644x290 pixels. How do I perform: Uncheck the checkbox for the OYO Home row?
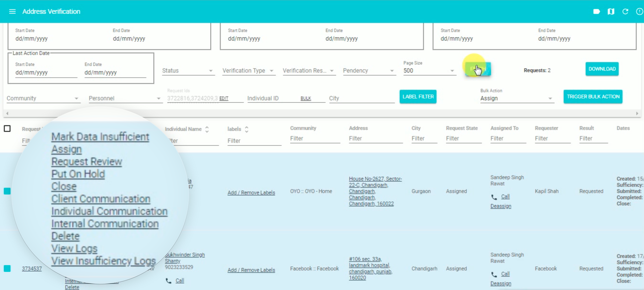point(7,191)
